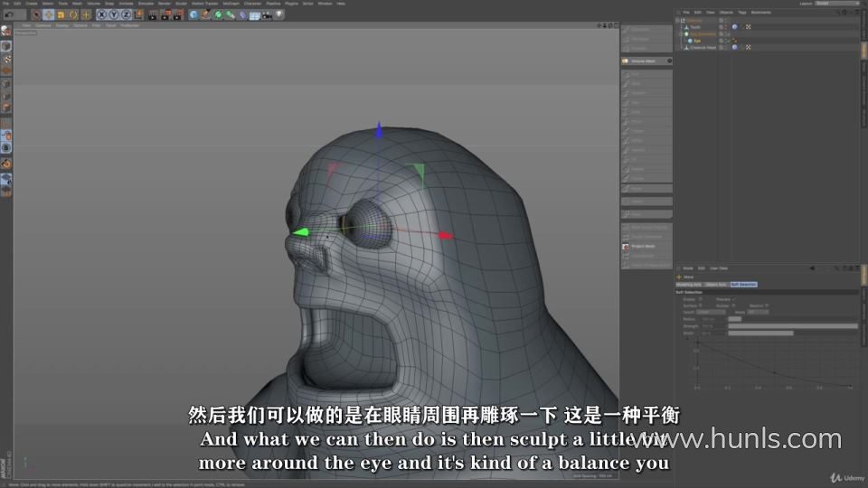The image size is (868, 488).
Task: Click the green Subdivision Surface generator icon
Action: (x=218, y=15)
